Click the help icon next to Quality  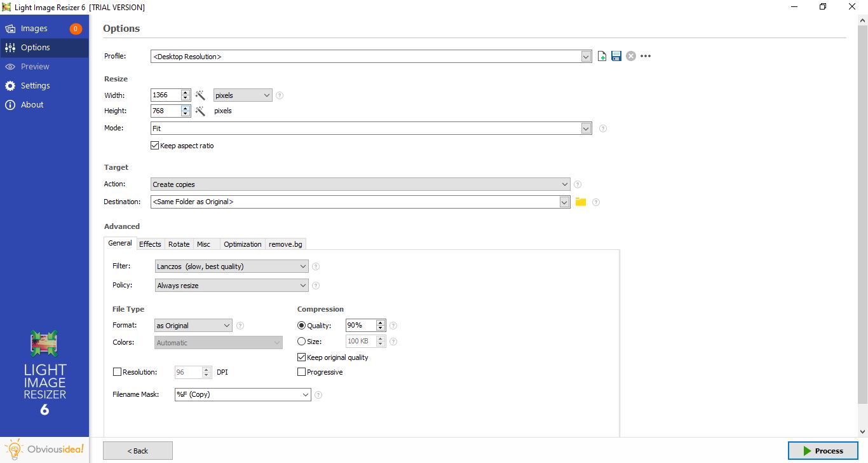393,326
